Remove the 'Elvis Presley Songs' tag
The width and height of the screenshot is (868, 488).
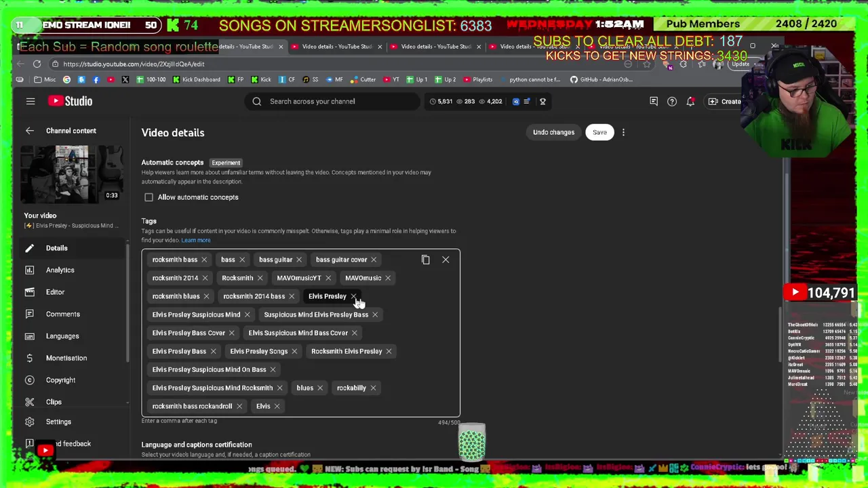(294, 351)
